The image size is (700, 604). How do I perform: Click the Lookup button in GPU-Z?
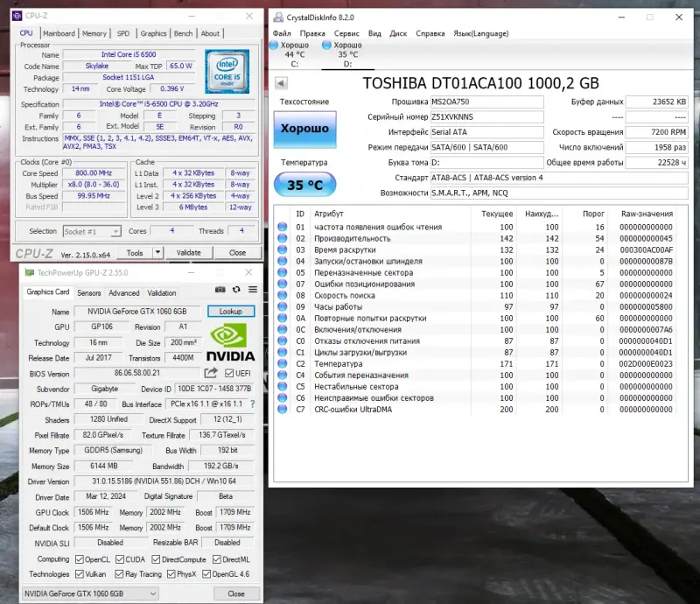pos(231,311)
